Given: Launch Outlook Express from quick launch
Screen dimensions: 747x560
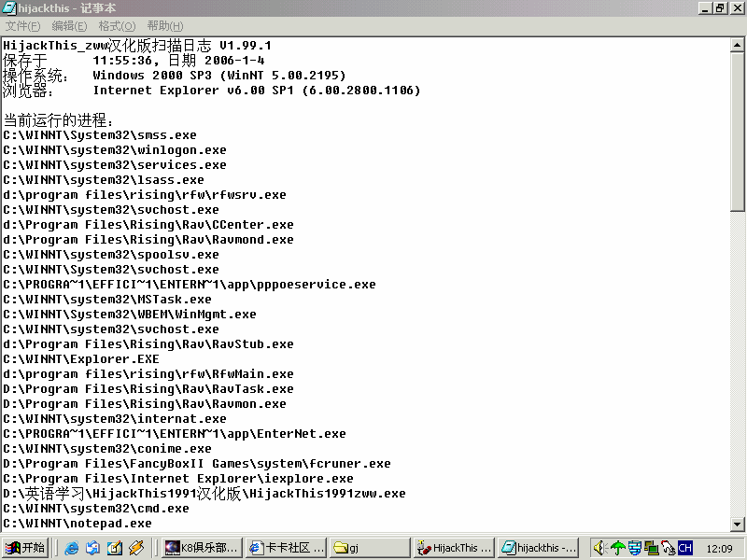Looking at the screenshot, I should pos(92,548).
